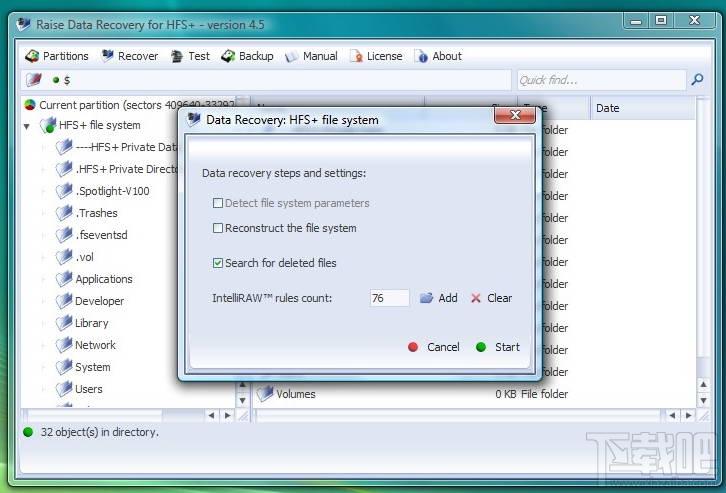This screenshot has height=493, width=726.
Task: Enable Reconstruct the file system checkbox
Action: pos(218,228)
